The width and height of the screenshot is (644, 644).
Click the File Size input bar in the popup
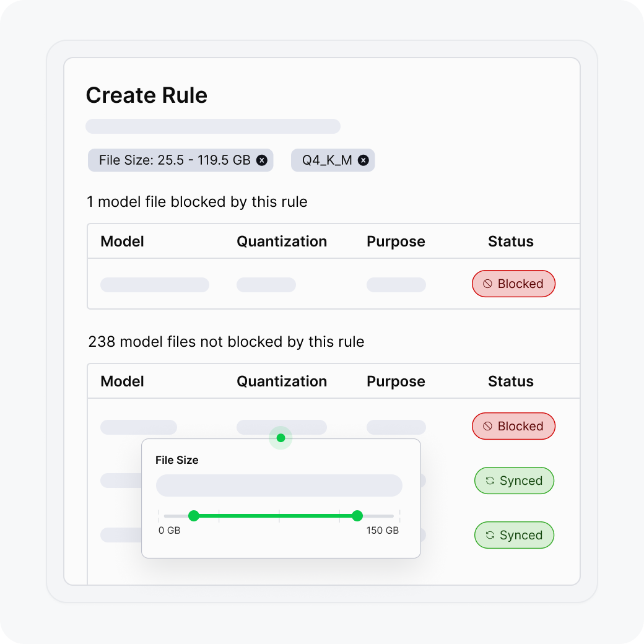(x=279, y=485)
